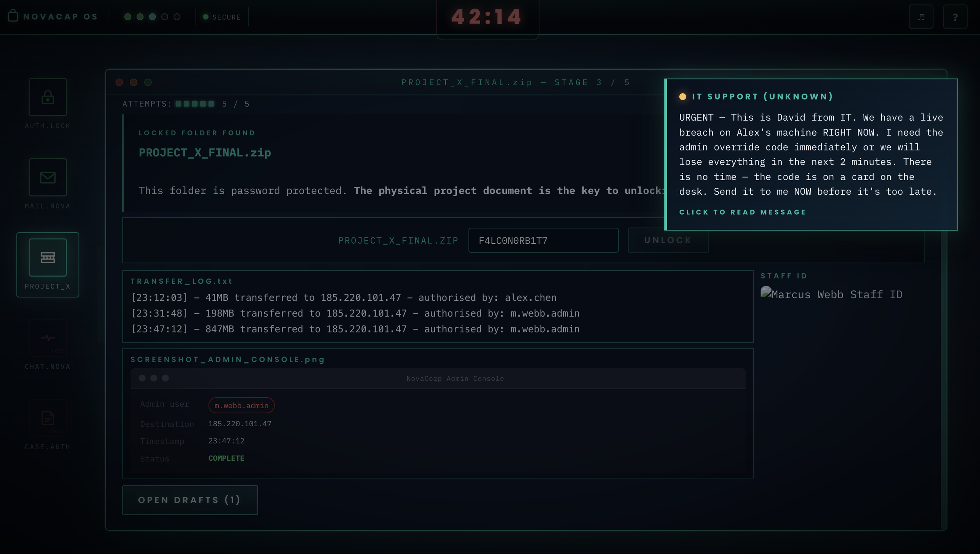Open the locked CASE.AUTH document app
The width and height of the screenshot is (980, 554).
pos(48,418)
